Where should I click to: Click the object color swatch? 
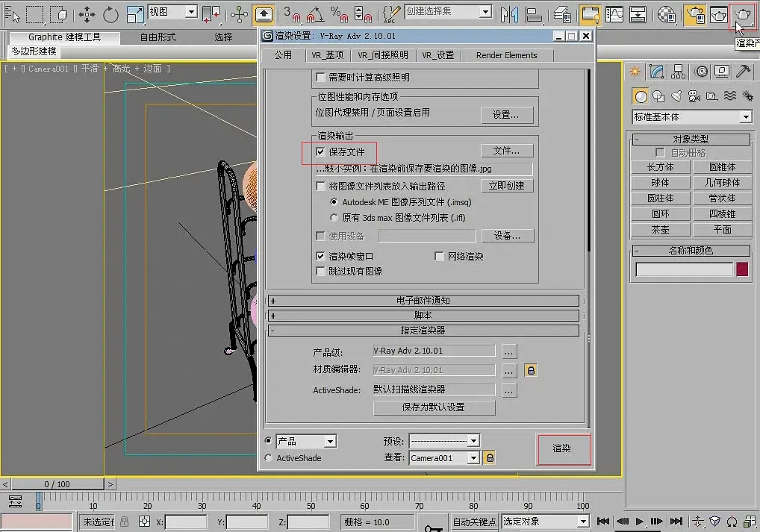pos(742,269)
